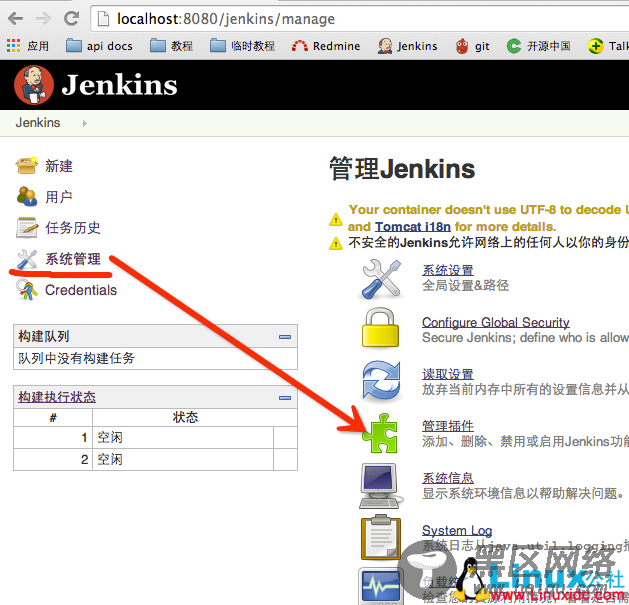Click the 新建 box icon
The height and width of the screenshot is (605, 629).
point(26,165)
